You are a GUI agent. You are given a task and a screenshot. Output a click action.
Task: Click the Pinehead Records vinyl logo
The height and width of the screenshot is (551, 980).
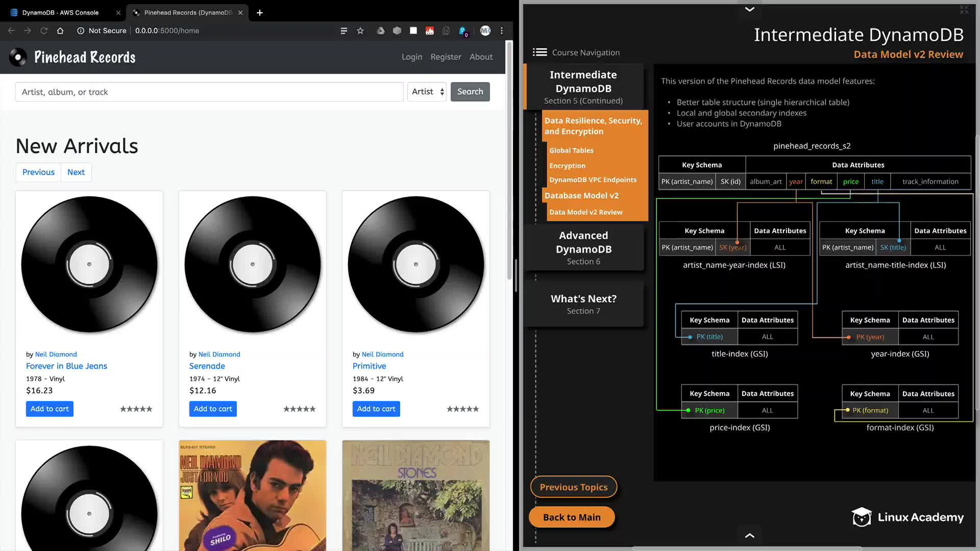[x=18, y=57]
